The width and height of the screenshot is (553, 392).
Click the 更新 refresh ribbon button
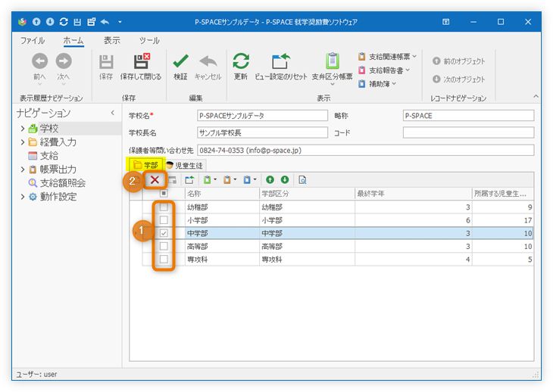pyautogui.click(x=241, y=67)
